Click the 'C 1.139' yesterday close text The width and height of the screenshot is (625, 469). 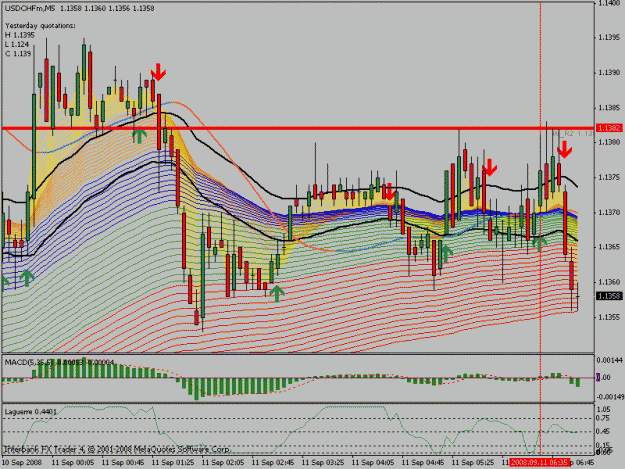point(18,53)
